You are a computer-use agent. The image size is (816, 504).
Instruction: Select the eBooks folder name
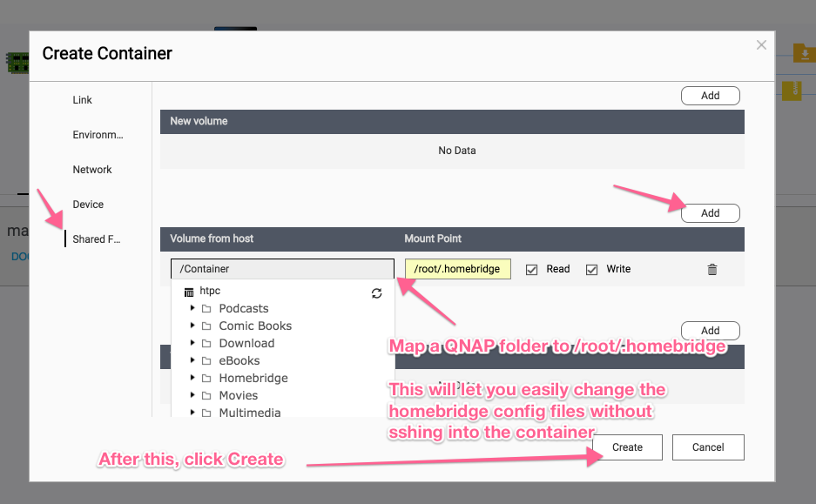coord(239,361)
